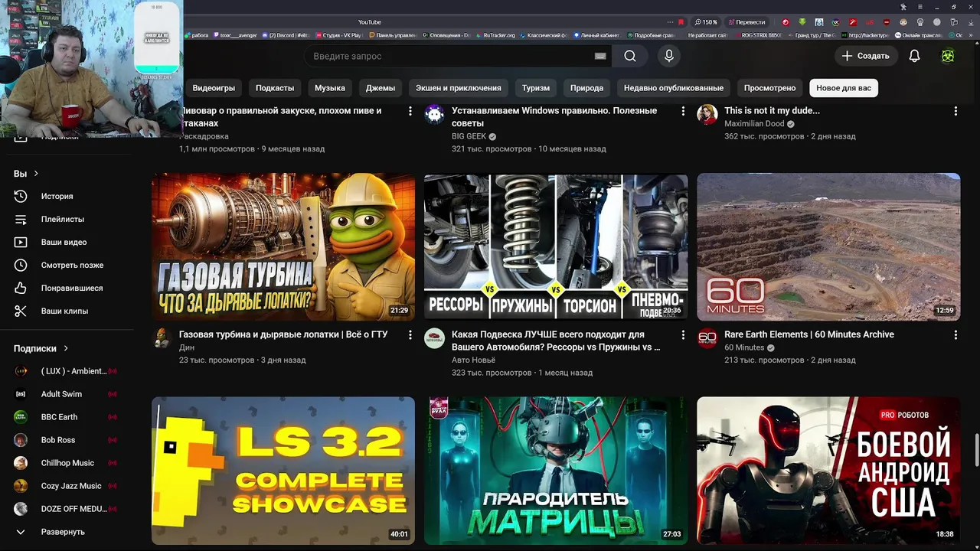The height and width of the screenshot is (551, 980).
Task: Open the Maximilian Dood channel avatar
Action: pyautogui.click(x=707, y=115)
